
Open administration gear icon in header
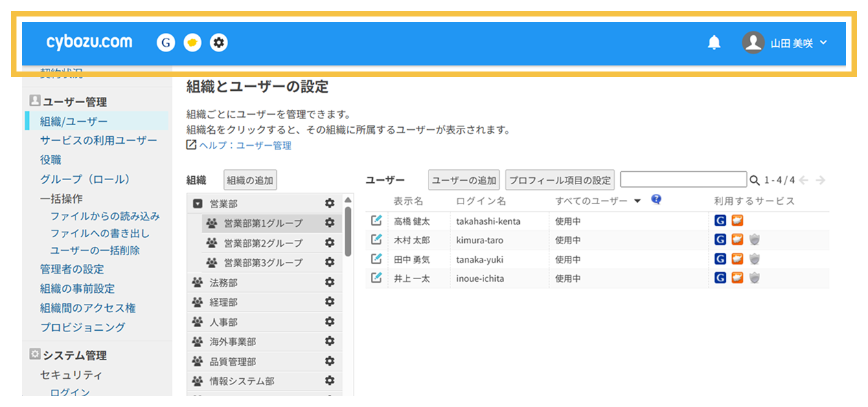coord(219,43)
